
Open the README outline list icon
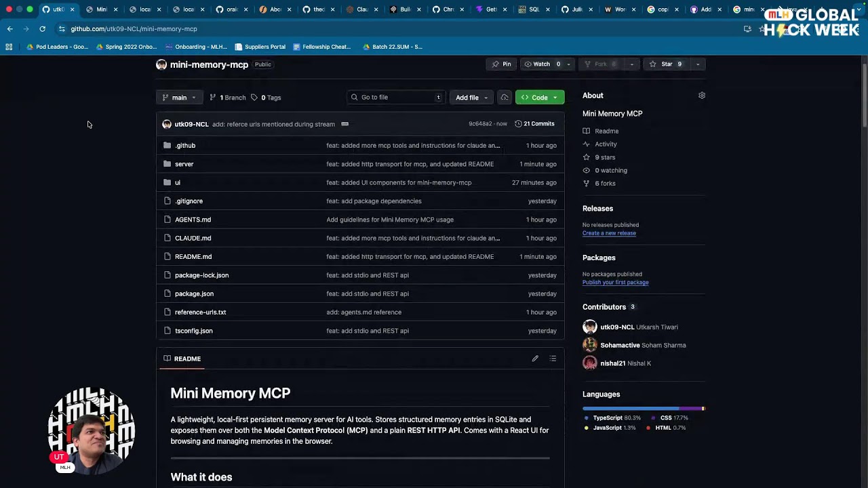[x=553, y=359]
